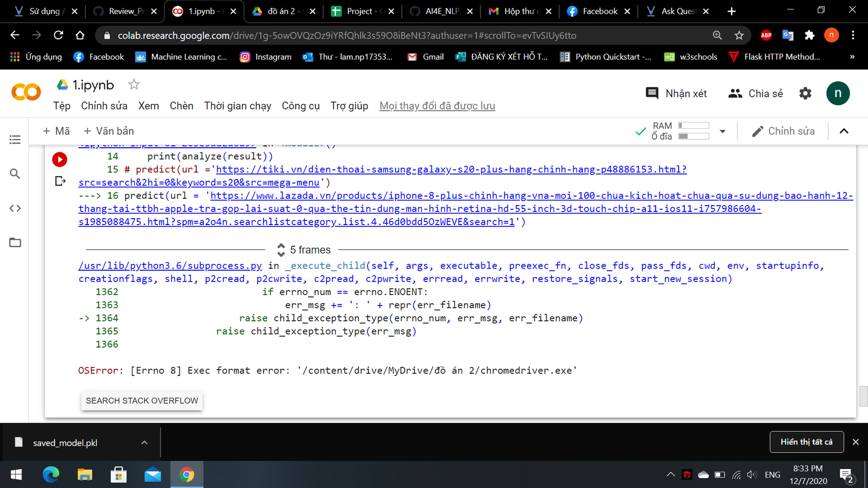Show more bookmarks with the double chevron
The height and width of the screenshot is (488, 868).
pos(852,57)
